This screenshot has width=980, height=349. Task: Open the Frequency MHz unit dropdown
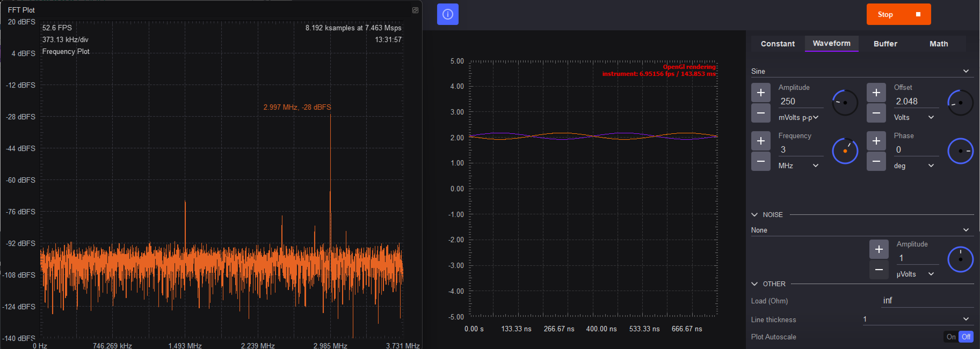tap(798, 166)
